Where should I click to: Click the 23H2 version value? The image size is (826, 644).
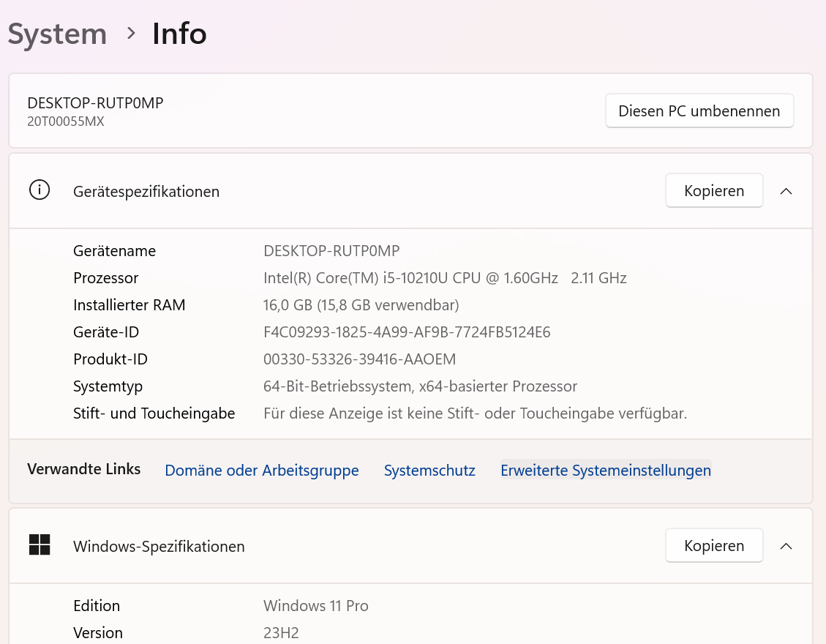click(x=281, y=632)
